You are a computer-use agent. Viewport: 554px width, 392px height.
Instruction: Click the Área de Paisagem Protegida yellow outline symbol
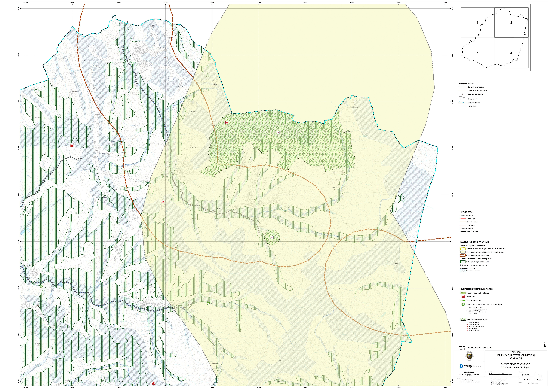point(463,249)
